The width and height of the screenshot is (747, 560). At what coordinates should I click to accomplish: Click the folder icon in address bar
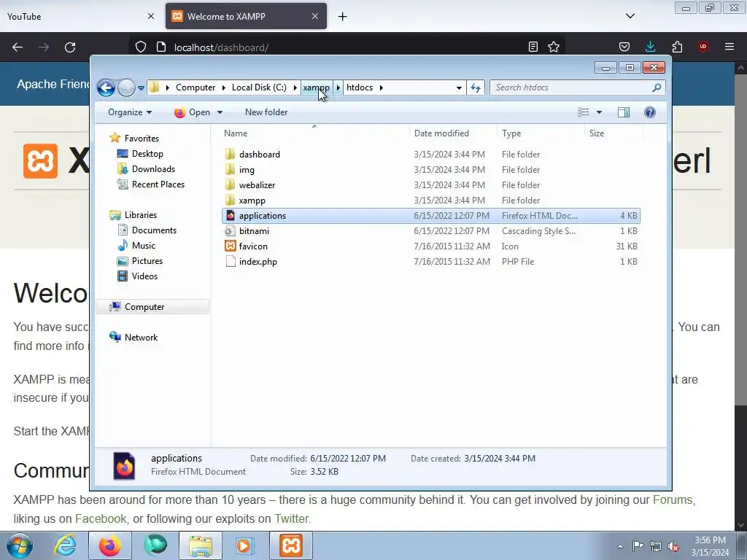tap(154, 87)
